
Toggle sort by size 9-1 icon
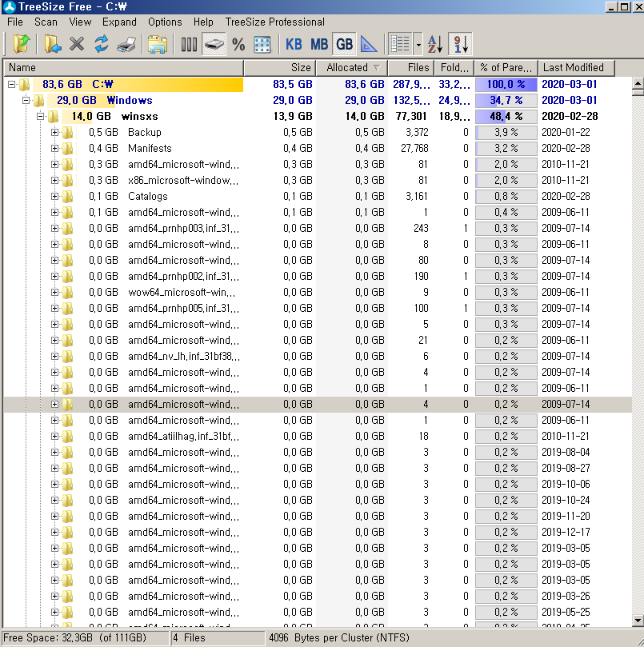click(460, 44)
